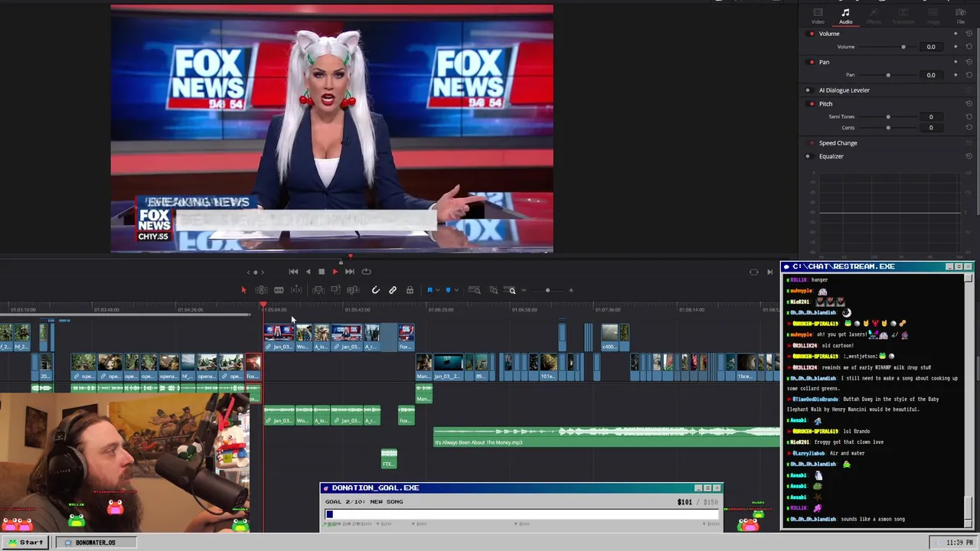Adjust the Volume slider handle
The height and width of the screenshot is (551, 980).
[x=903, y=47]
